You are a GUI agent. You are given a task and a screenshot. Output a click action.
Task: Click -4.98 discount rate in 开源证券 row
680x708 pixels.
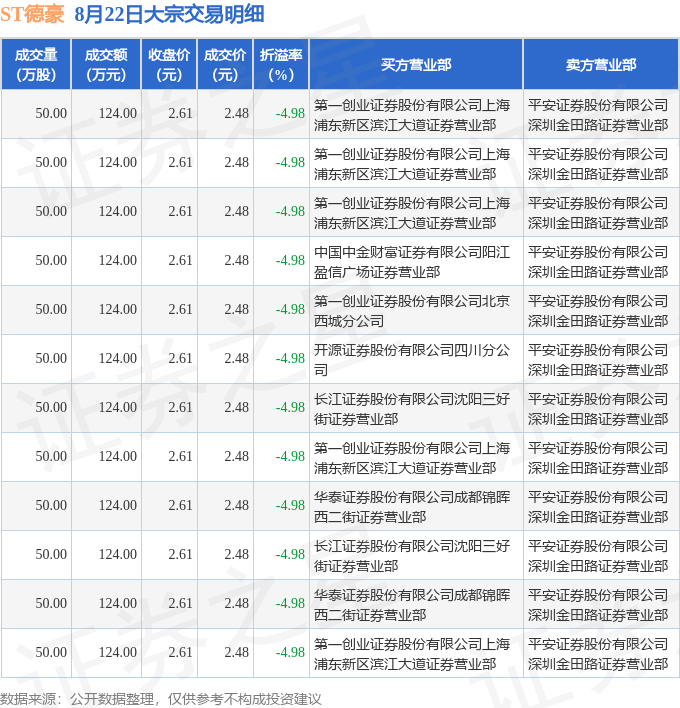290,359
